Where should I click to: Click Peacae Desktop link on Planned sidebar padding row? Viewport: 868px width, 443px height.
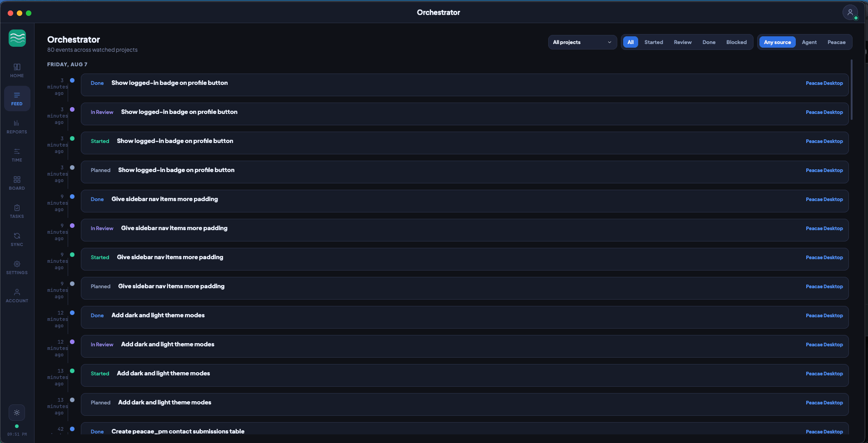tap(824, 286)
